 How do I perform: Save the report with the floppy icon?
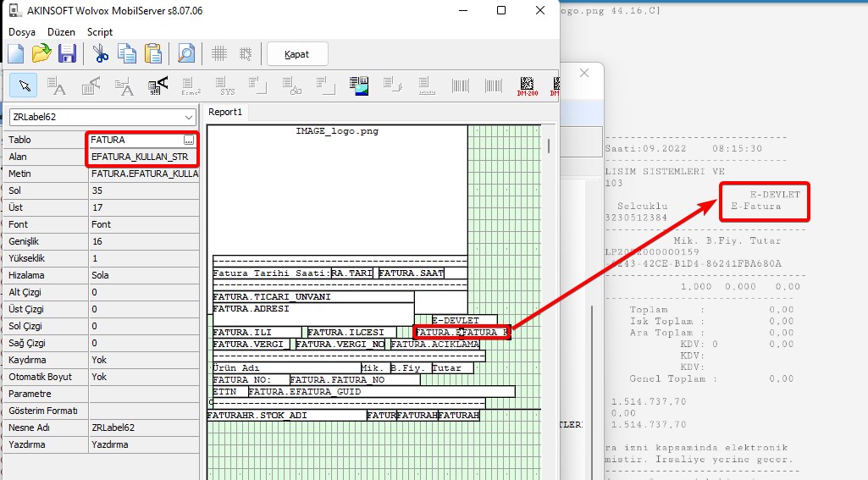point(68,53)
